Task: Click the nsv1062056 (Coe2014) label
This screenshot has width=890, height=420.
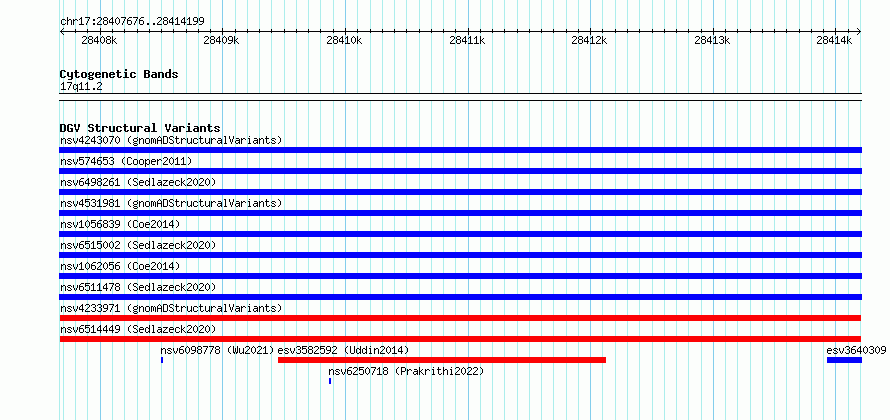Action: (x=120, y=266)
